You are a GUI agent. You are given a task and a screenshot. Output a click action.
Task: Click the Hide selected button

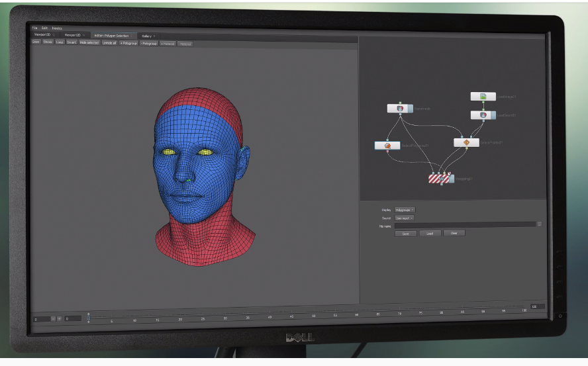click(x=89, y=43)
